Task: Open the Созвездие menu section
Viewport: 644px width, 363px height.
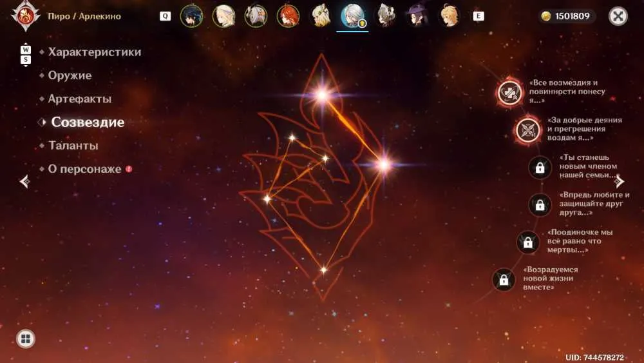Action: coord(88,122)
